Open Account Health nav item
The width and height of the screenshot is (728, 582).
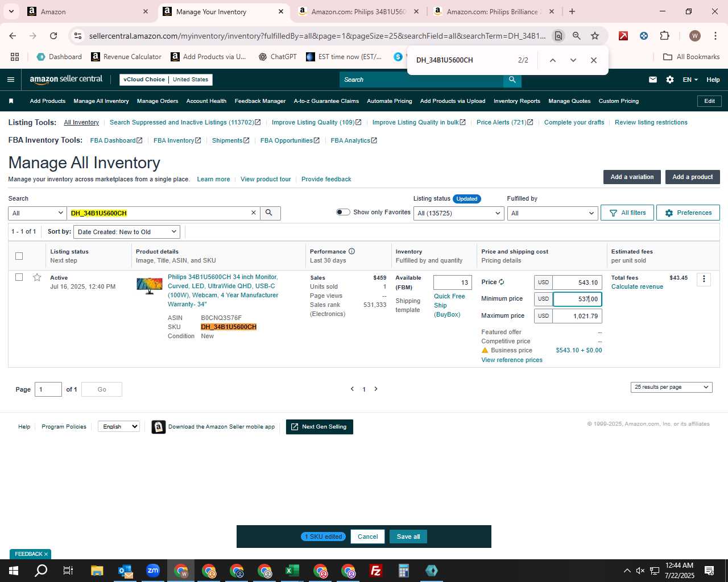pos(206,101)
